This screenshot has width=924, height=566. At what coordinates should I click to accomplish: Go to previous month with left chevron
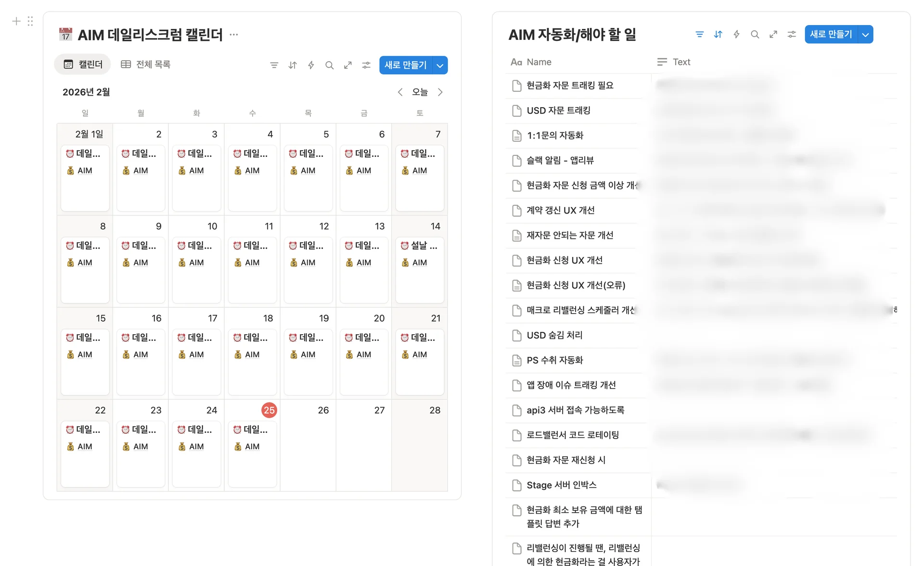point(400,92)
